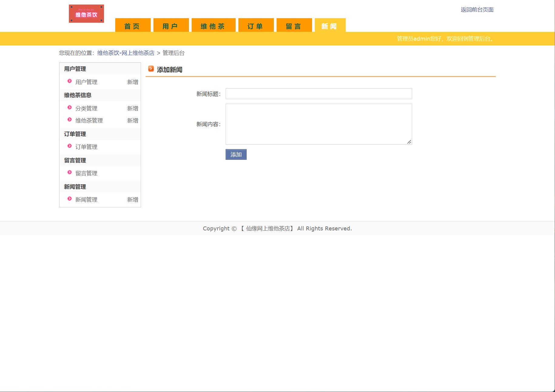Click the 新闻内容 text area
The width and height of the screenshot is (555, 392).
318,124
